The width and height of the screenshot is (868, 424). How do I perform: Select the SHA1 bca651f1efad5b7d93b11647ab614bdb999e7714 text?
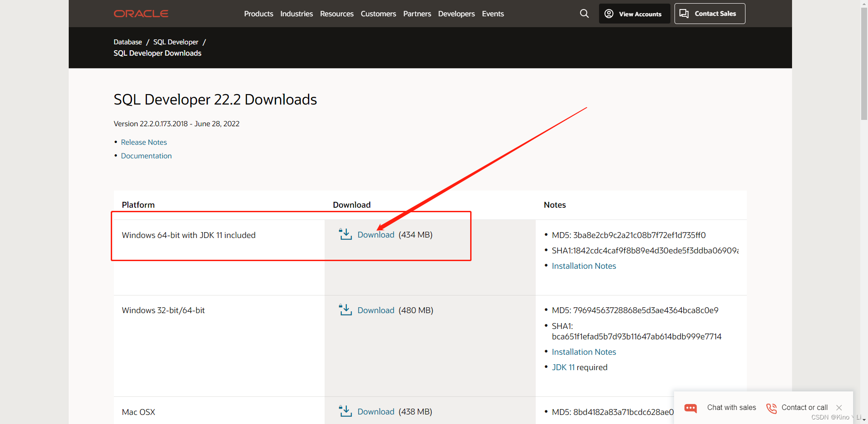pyautogui.click(x=637, y=331)
